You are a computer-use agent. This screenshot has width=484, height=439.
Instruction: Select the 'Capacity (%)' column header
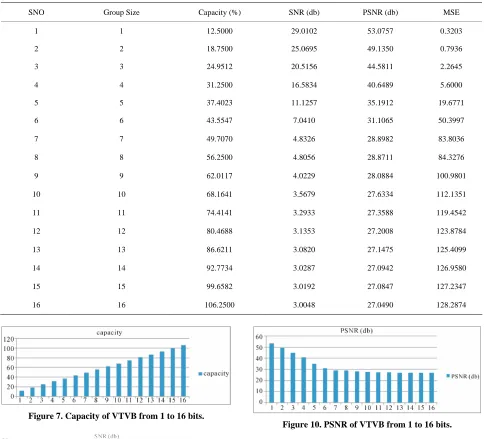click(219, 12)
